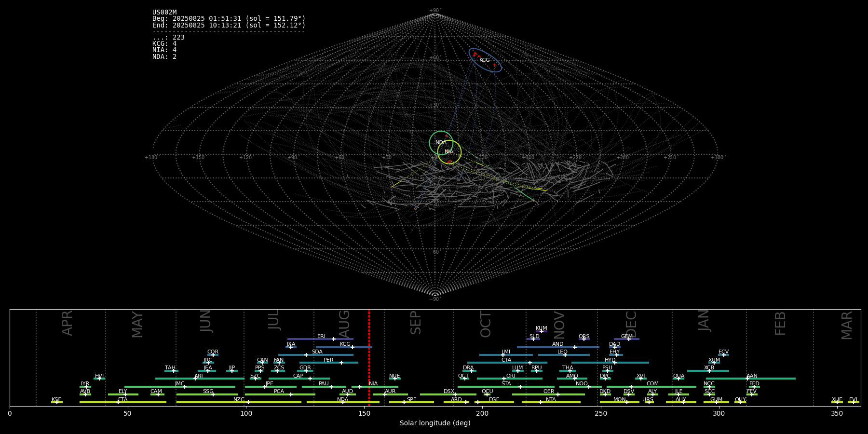The width and height of the screenshot is (868, 434).
Task: Click the AAN shower label in timeline
Action: [x=752, y=376]
